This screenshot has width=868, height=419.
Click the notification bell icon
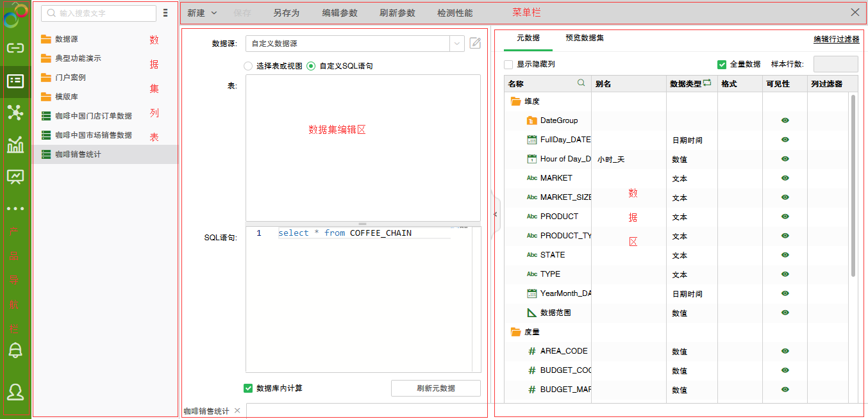tap(15, 350)
